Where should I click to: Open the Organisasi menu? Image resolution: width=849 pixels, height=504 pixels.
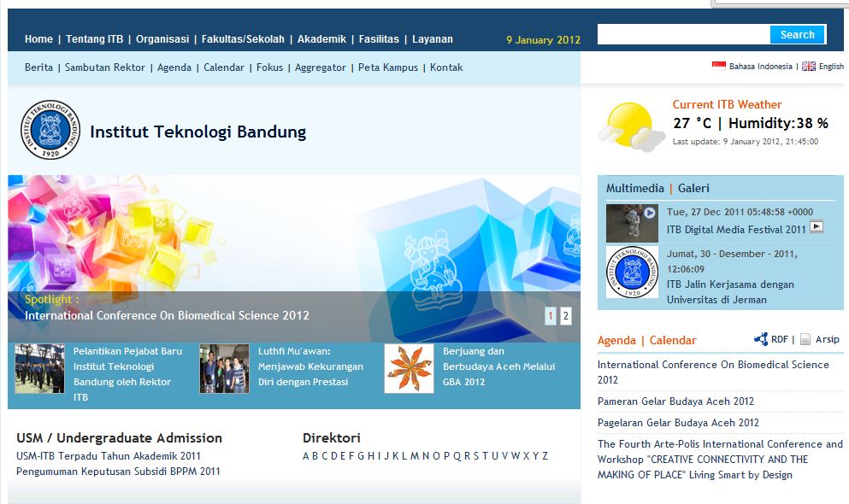[162, 39]
